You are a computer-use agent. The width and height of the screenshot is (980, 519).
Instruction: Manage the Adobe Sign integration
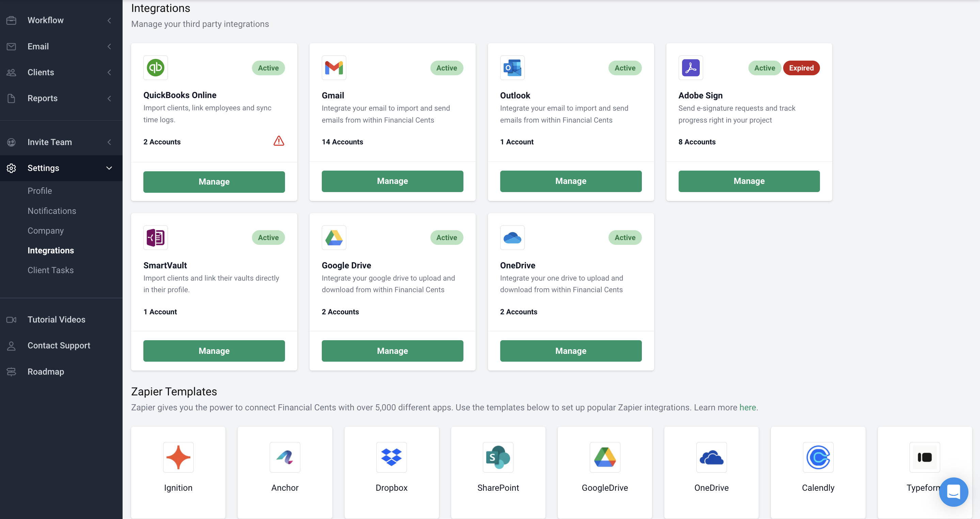coord(749,181)
